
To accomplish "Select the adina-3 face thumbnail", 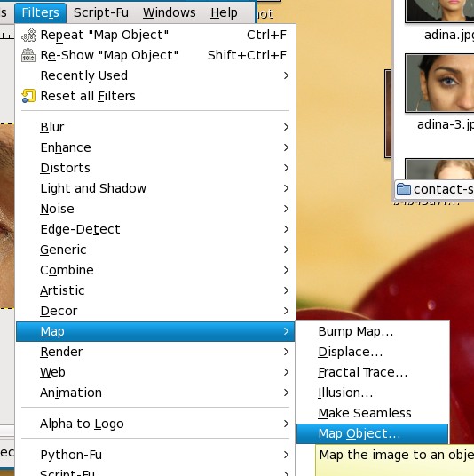I will click(x=439, y=83).
